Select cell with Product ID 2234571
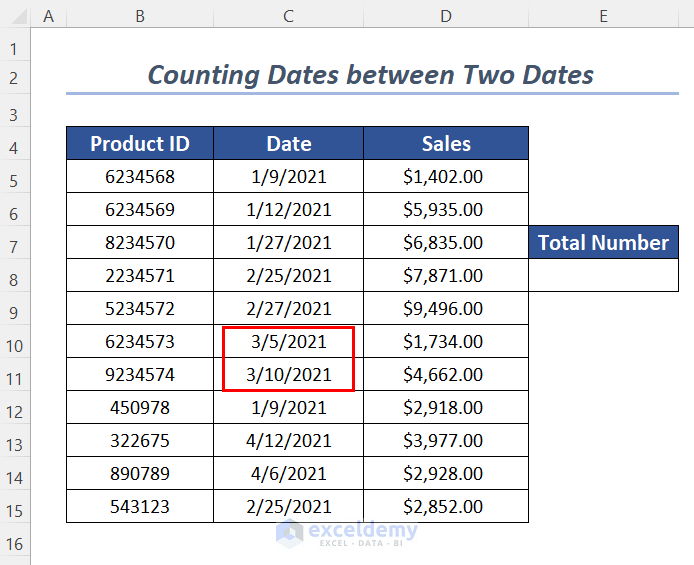The height and width of the screenshot is (565, 694). [140, 275]
